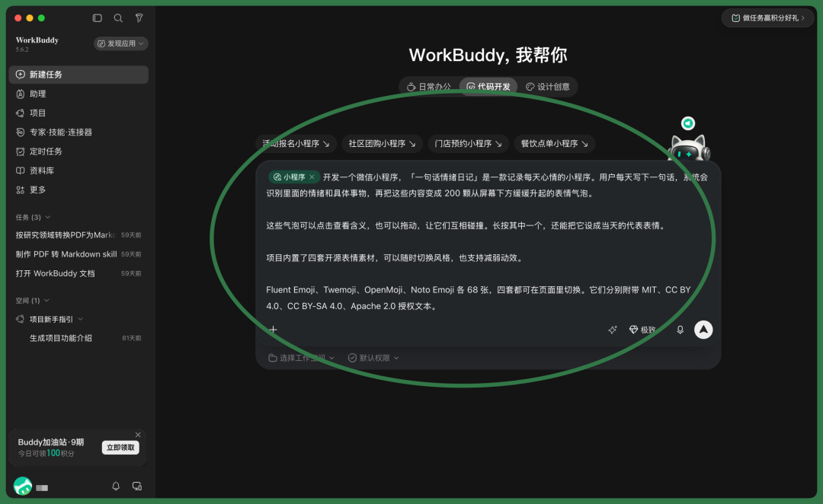Screen dimensions: 823x504
Task: Switch to 代码开发 tab
Action: [x=488, y=87]
